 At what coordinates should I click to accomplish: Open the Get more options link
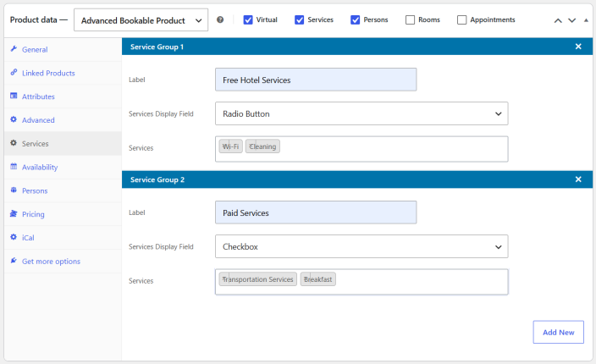tap(63, 262)
